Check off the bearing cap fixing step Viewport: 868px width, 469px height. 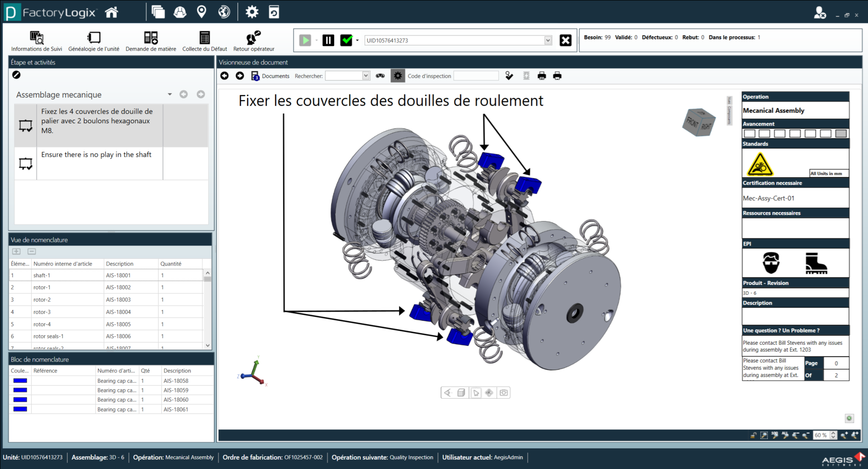point(25,126)
